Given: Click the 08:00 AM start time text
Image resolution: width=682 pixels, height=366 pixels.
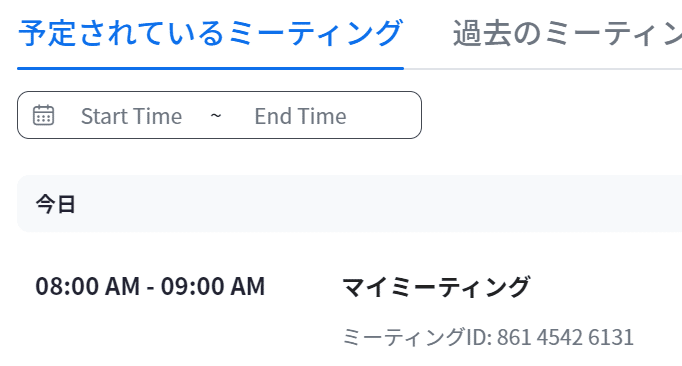Looking at the screenshot, I should click(x=88, y=286).
